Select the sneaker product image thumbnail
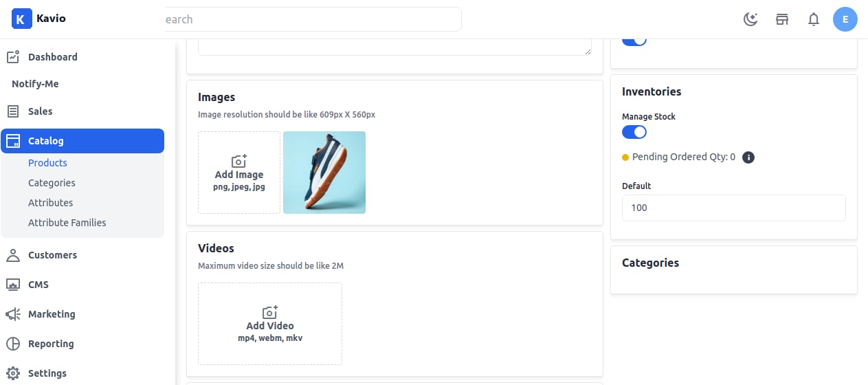 [324, 173]
